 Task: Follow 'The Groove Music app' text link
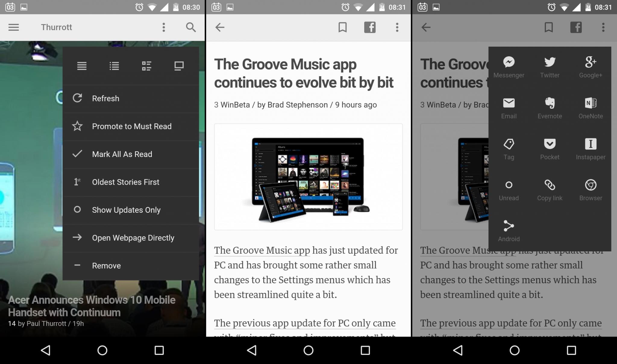coord(262,250)
